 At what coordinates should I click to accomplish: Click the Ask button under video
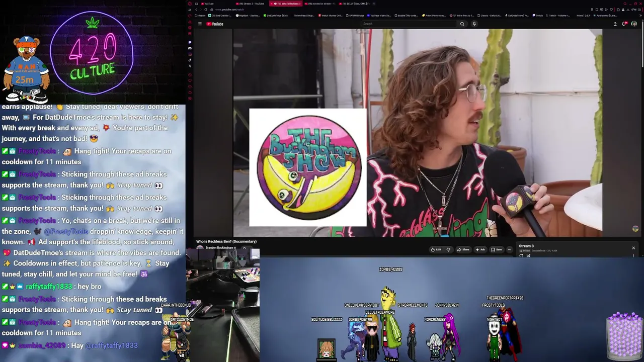(480, 249)
